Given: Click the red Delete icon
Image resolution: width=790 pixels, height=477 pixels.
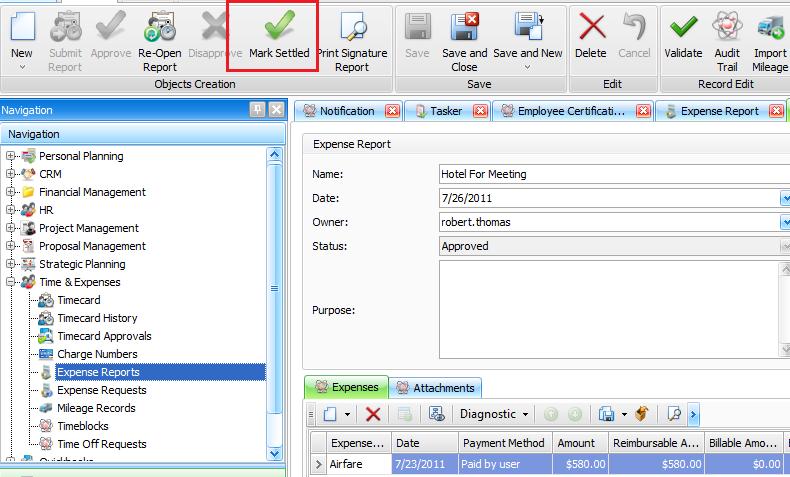Looking at the screenshot, I should [591, 26].
